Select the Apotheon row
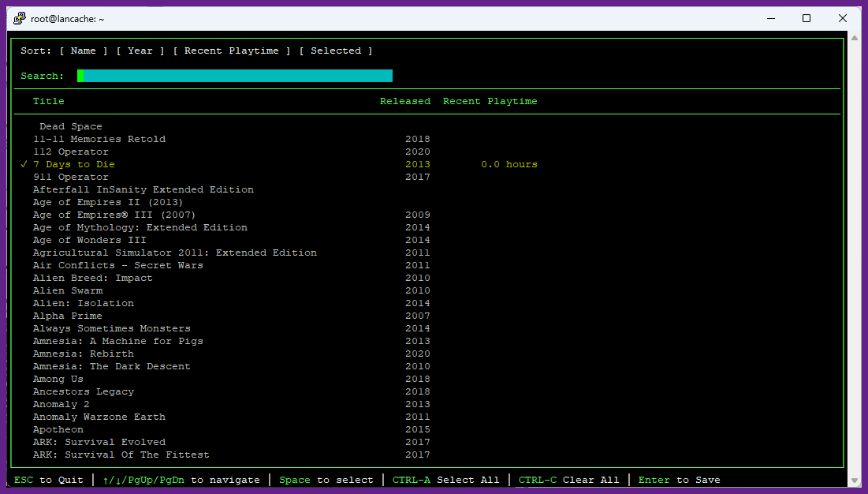Viewport: 868px width, 494px height. click(x=58, y=430)
